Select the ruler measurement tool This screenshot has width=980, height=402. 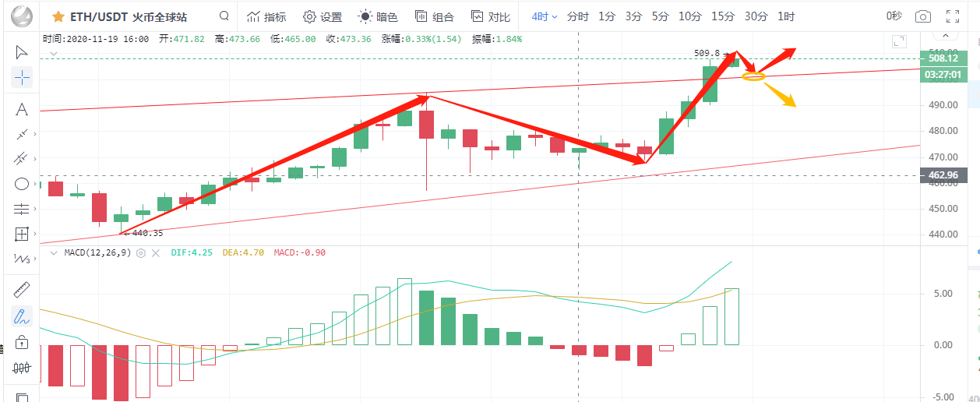tap(22, 291)
